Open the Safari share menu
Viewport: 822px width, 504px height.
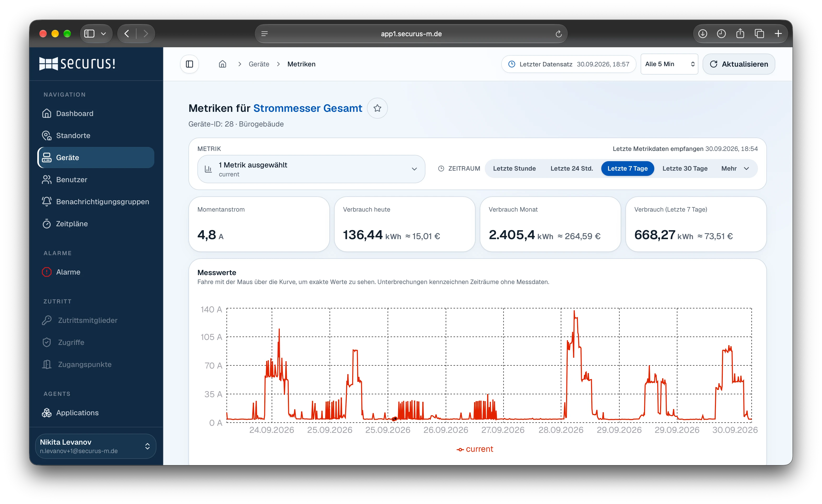[740, 34]
